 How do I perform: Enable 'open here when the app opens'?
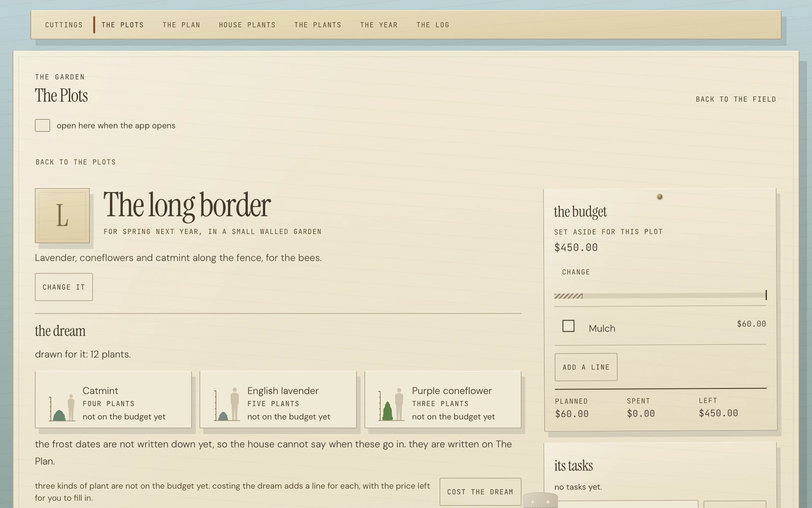pyautogui.click(x=43, y=125)
